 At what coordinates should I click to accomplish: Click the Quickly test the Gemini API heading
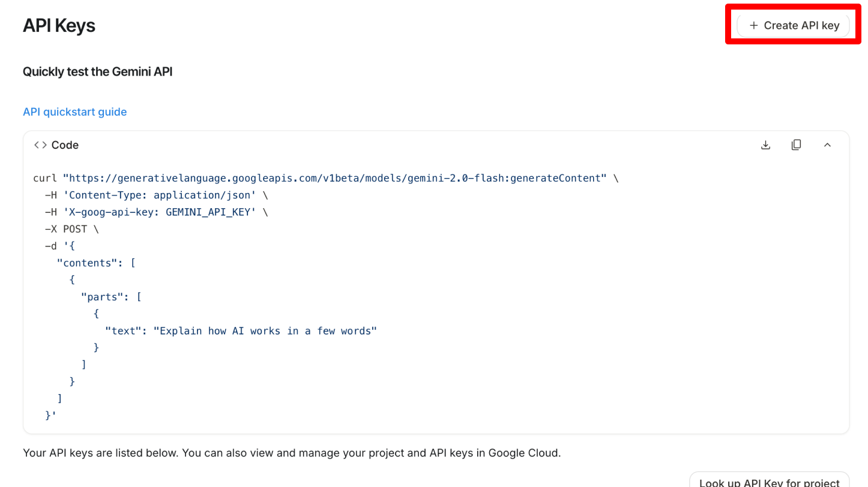[x=97, y=72]
